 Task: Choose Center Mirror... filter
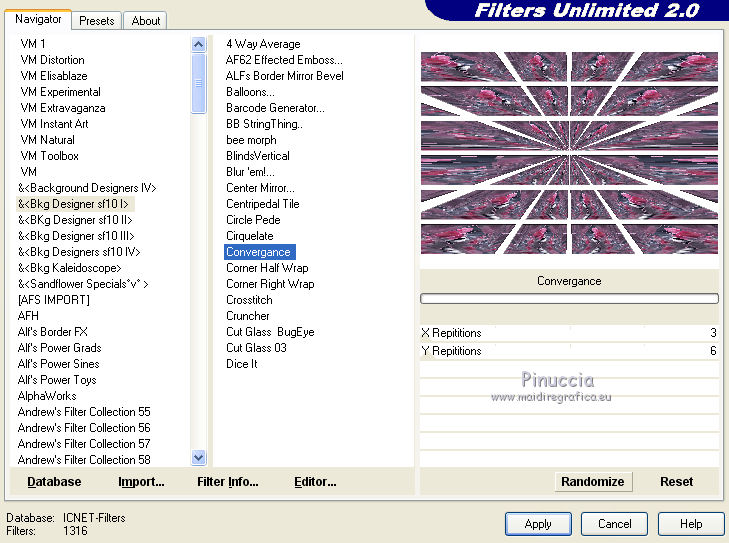coord(260,188)
